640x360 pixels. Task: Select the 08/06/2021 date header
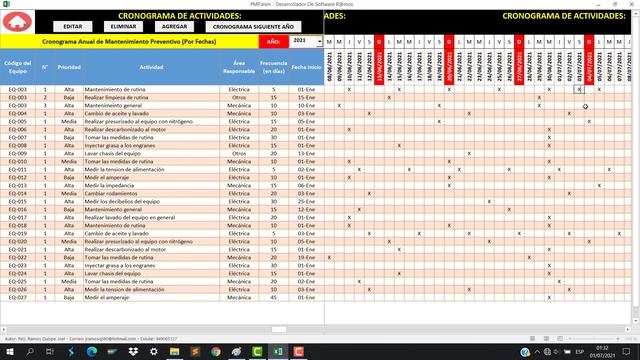point(329,67)
